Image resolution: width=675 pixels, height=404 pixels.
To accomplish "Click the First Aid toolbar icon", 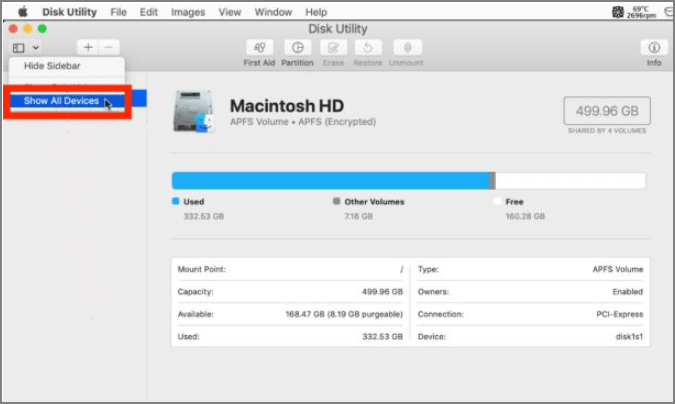I will (260, 47).
